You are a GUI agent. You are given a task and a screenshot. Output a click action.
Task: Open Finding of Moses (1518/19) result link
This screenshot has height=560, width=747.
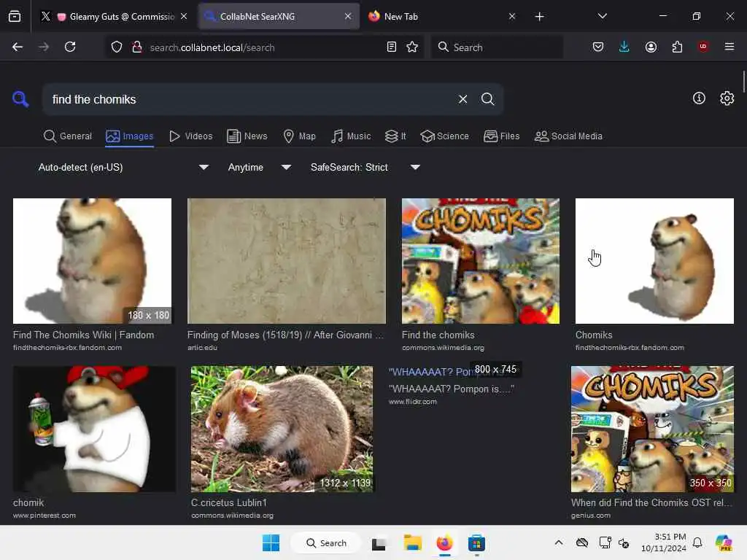pyautogui.click(x=285, y=335)
